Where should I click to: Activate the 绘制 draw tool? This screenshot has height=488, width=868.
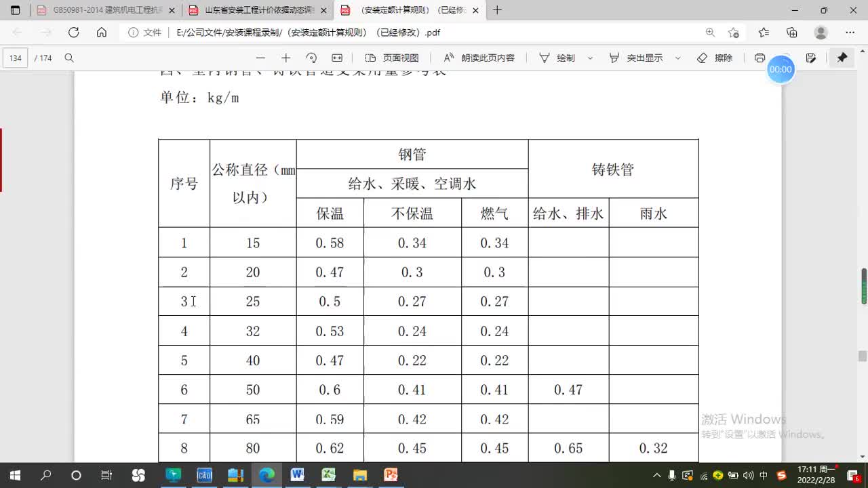(557, 58)
